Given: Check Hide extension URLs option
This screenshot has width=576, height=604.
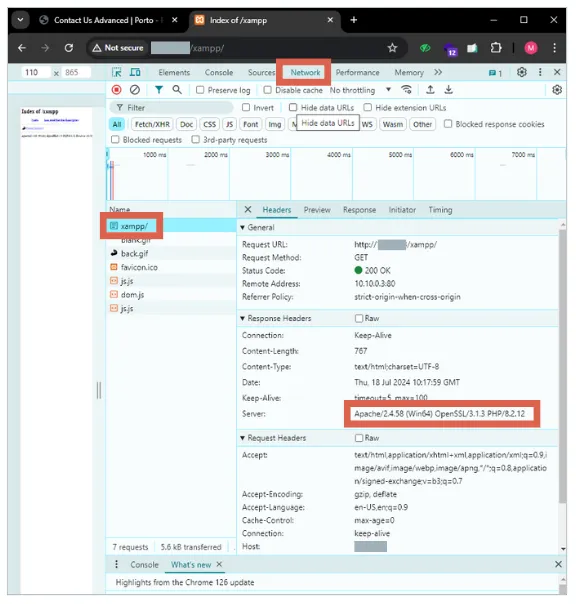Looking at the screenshot, I should click(368, 107).
